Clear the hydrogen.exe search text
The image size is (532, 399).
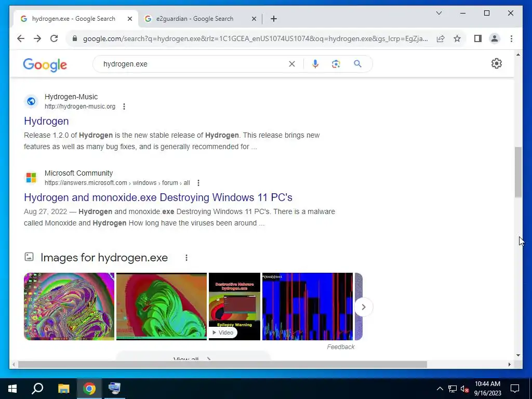coord(292,64)
